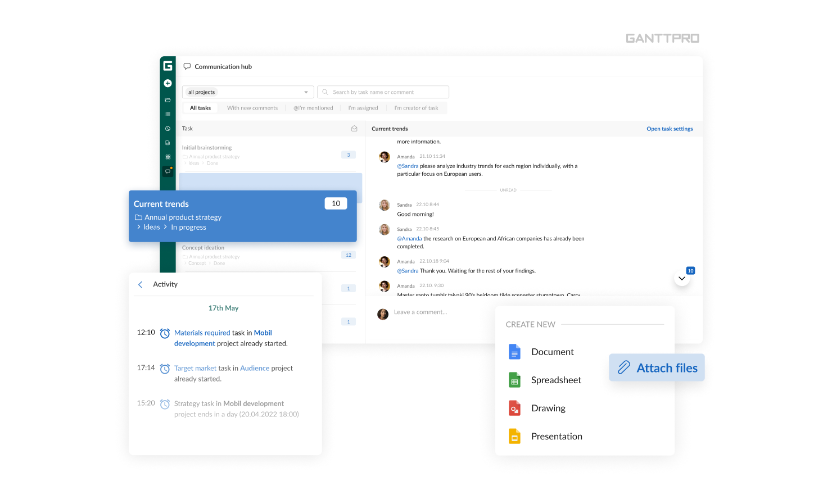Create a new Spreadsheet from Create New menu
832x504 pixels.
556,380
